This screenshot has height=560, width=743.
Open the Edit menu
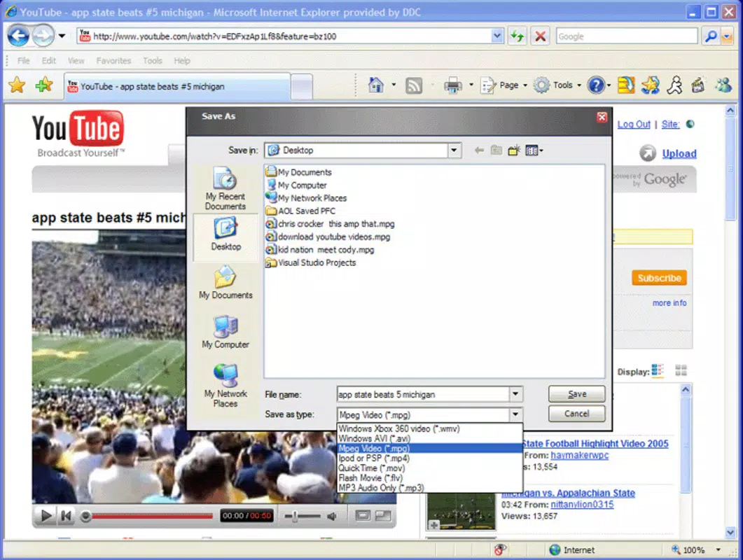(49, 61)
